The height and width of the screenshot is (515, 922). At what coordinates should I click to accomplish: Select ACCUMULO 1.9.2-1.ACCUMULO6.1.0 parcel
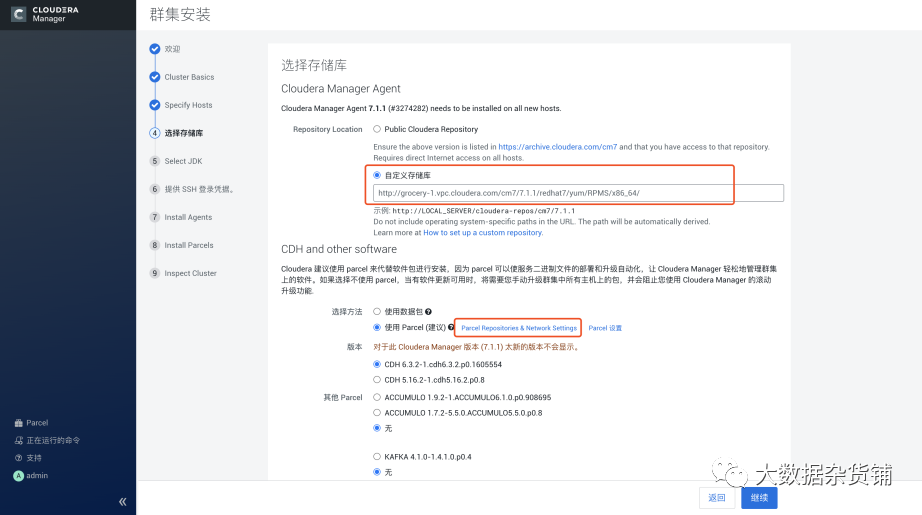(x=377, y=397)
